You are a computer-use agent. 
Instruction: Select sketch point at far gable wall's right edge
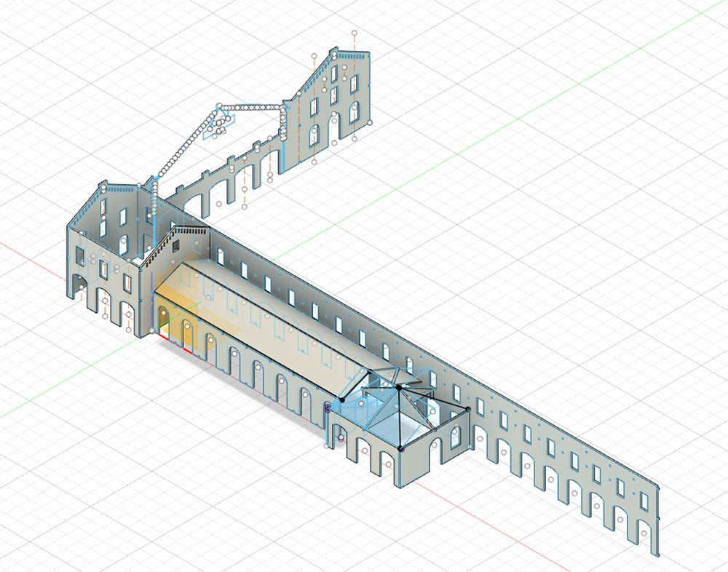370,122
